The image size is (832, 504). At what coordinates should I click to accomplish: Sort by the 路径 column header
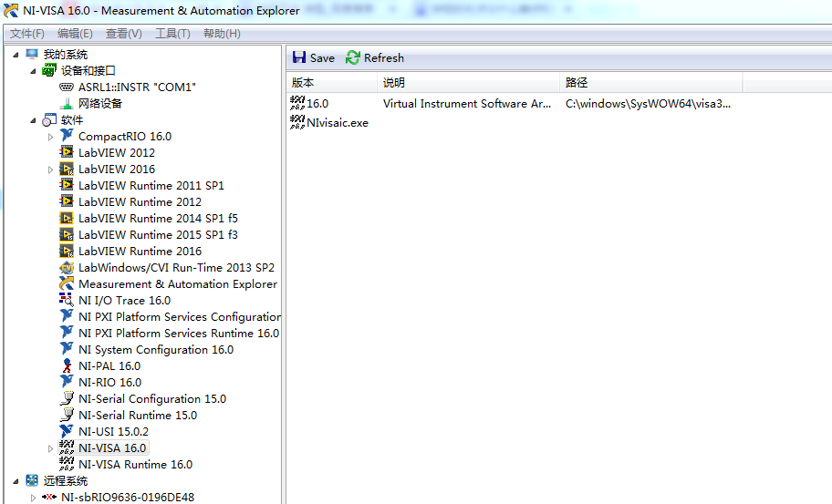[x=651, y=83]
